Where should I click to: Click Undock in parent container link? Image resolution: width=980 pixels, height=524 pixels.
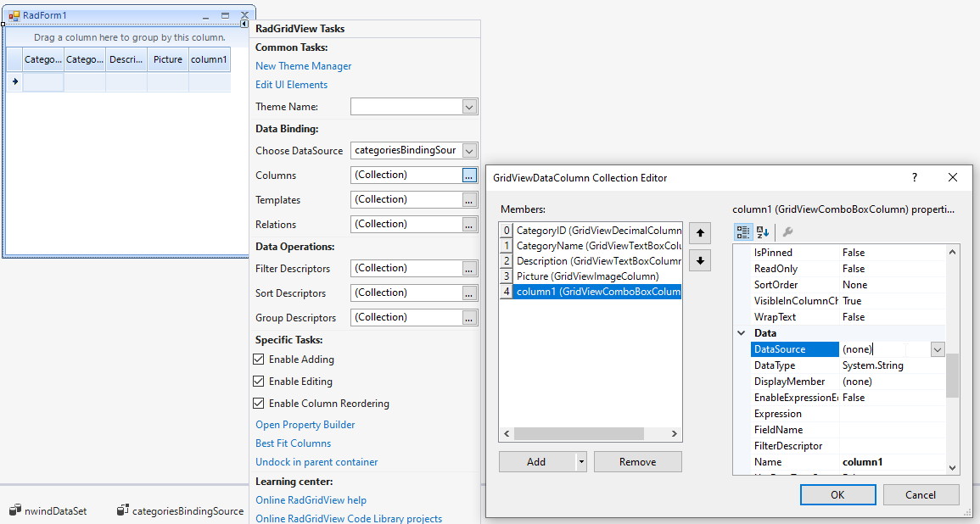316,462
